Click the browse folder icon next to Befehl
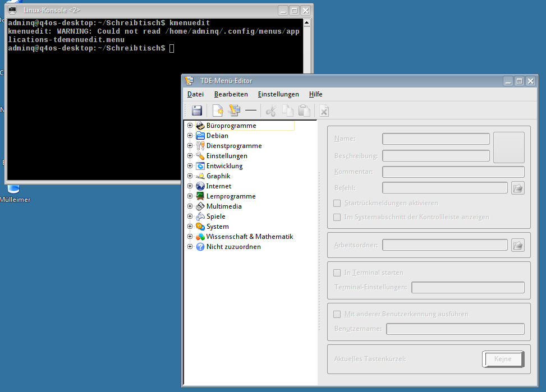 (x=518, y=188)
